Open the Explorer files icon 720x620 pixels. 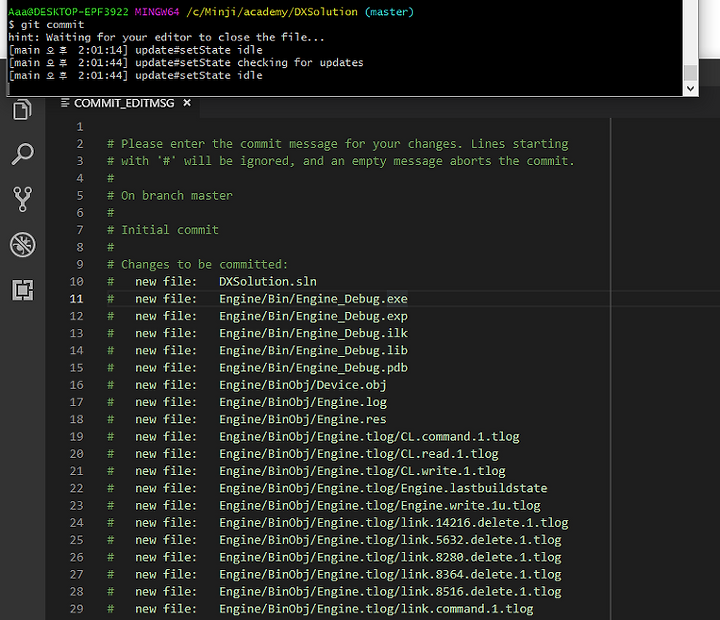[x=22, y=109]
